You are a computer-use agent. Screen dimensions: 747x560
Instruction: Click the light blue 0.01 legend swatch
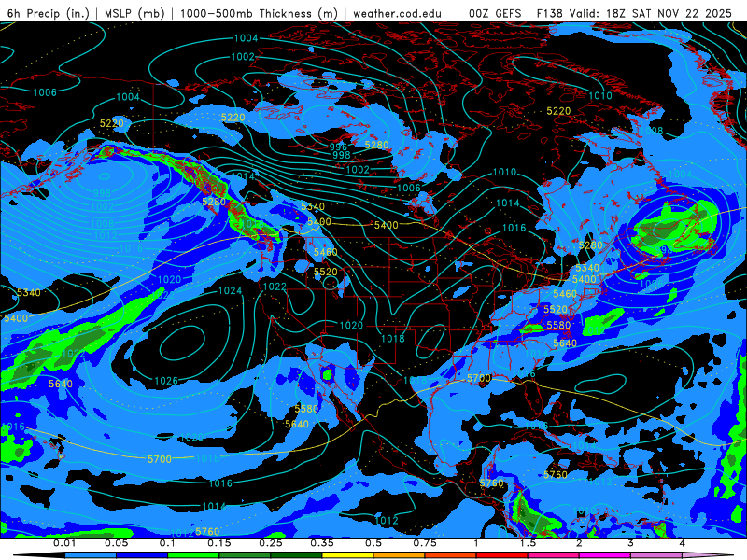(90, 555)
